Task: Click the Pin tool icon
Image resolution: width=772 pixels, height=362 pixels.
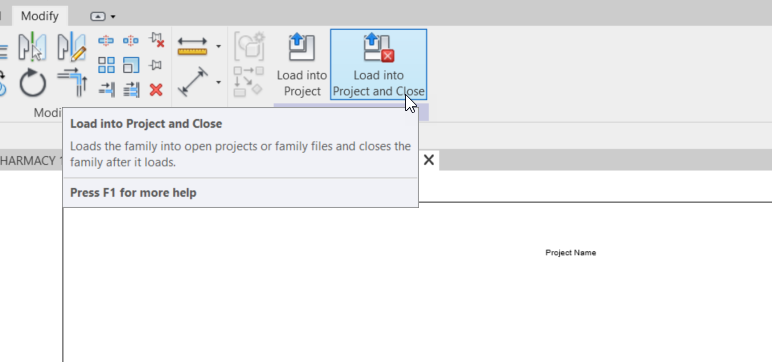Action: tap(156, 65)
